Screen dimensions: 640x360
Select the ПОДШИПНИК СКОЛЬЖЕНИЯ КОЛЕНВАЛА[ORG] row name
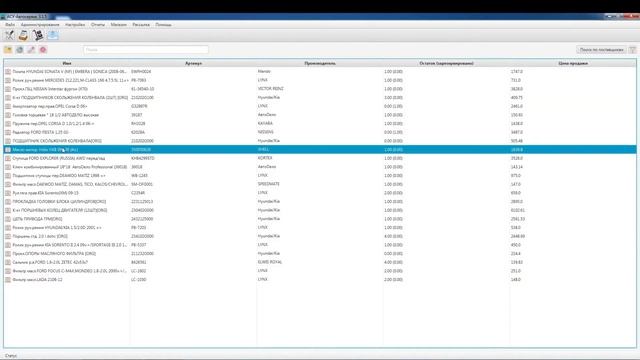[57, 141]
